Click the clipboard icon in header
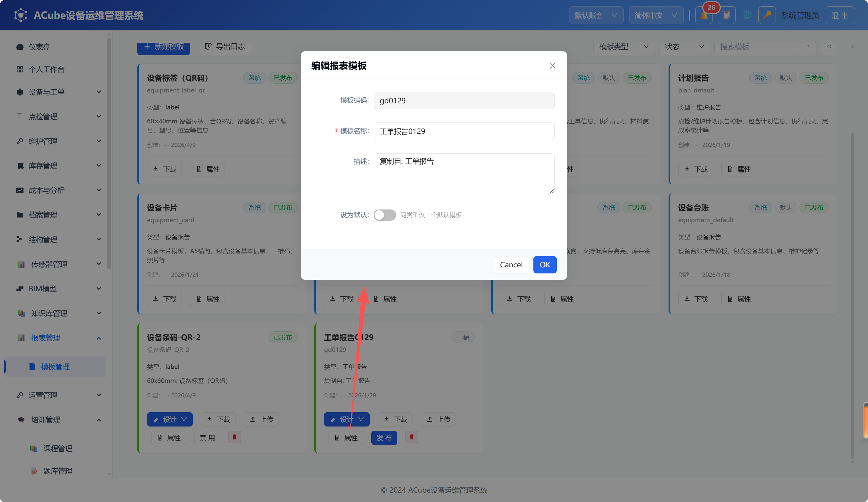 click(726, 15)
